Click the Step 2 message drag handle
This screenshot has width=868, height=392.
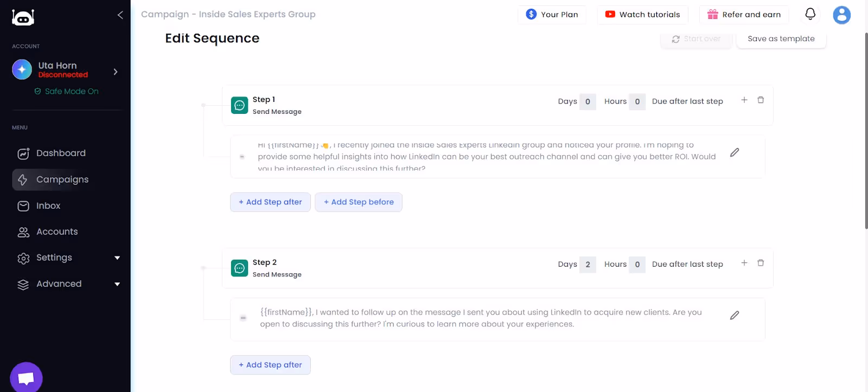[243, 318]
